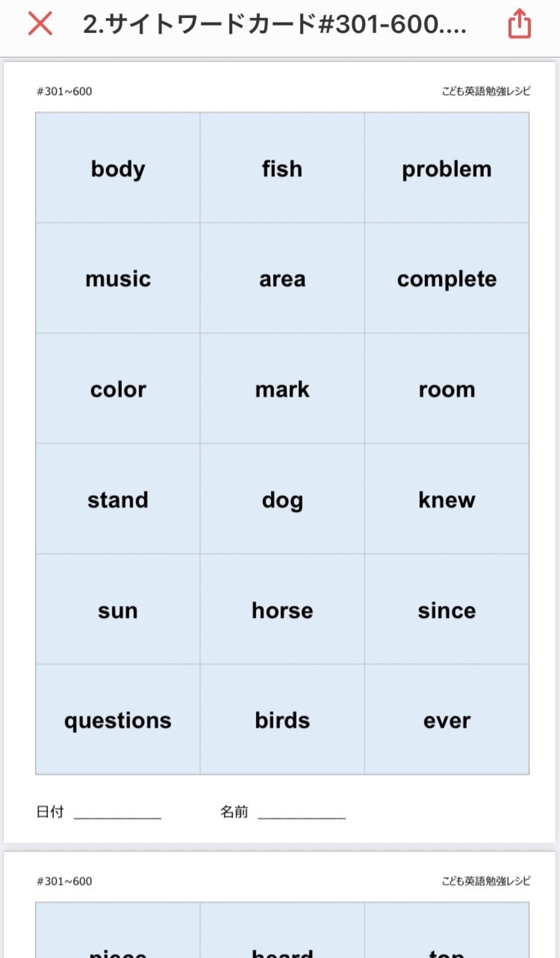
Task: Choose the "knew" word card
Action: pyautogui.click(x=447, y=499)
